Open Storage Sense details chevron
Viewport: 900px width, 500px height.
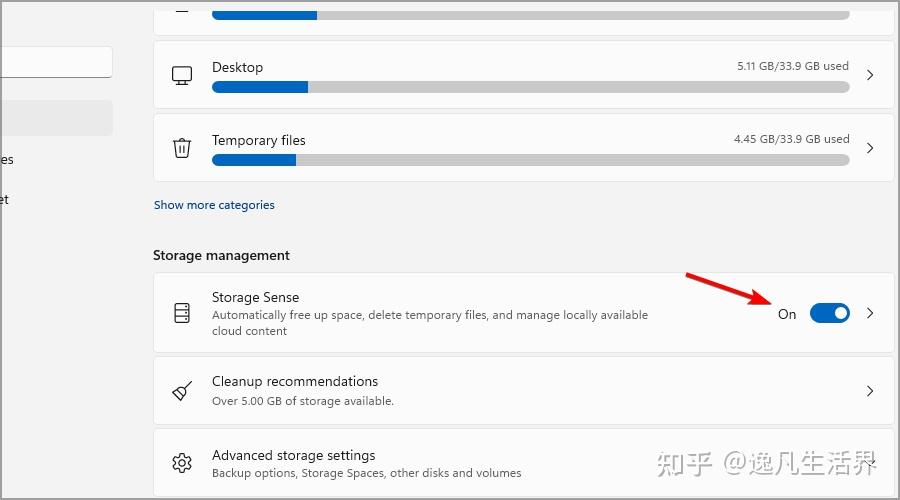pyautogui.click(x=870, y=313)
